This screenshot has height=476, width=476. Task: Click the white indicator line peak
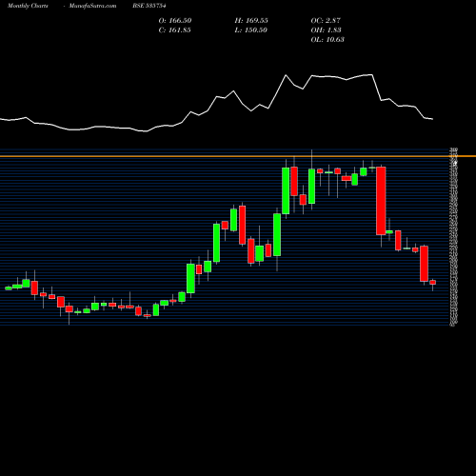click(286, 75)
